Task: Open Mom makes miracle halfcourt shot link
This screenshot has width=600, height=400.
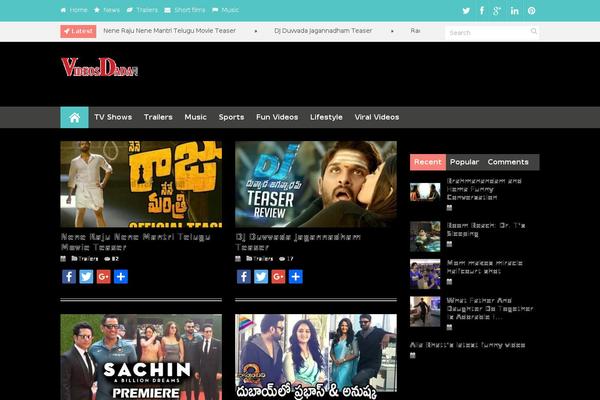Action: (x=484, y=267)
